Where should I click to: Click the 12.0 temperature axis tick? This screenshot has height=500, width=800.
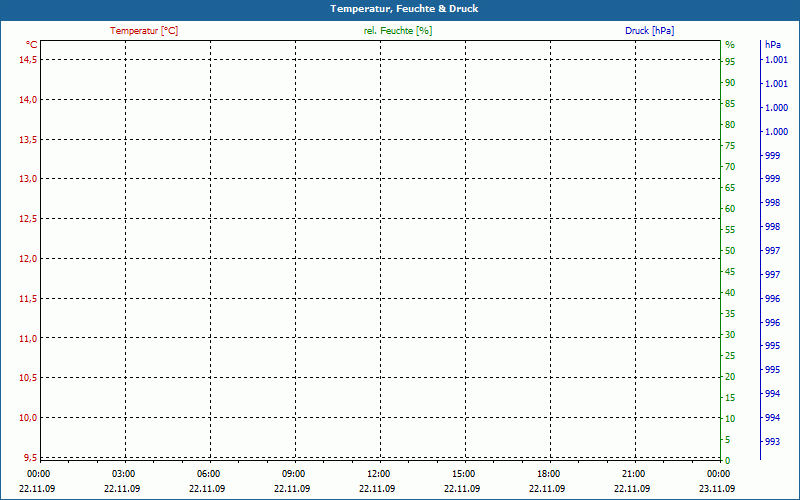click(x=28, y=259)
